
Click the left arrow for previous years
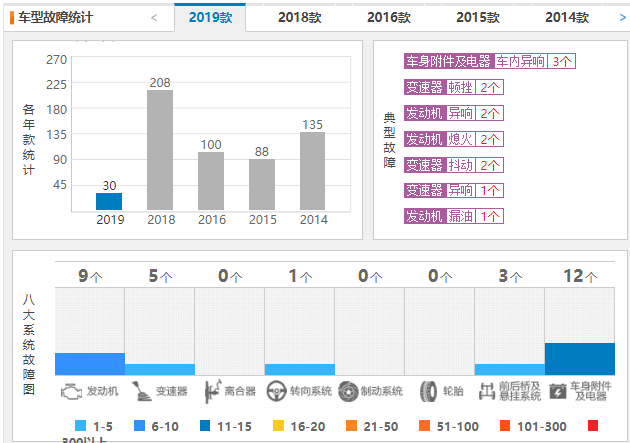[154, 18]
